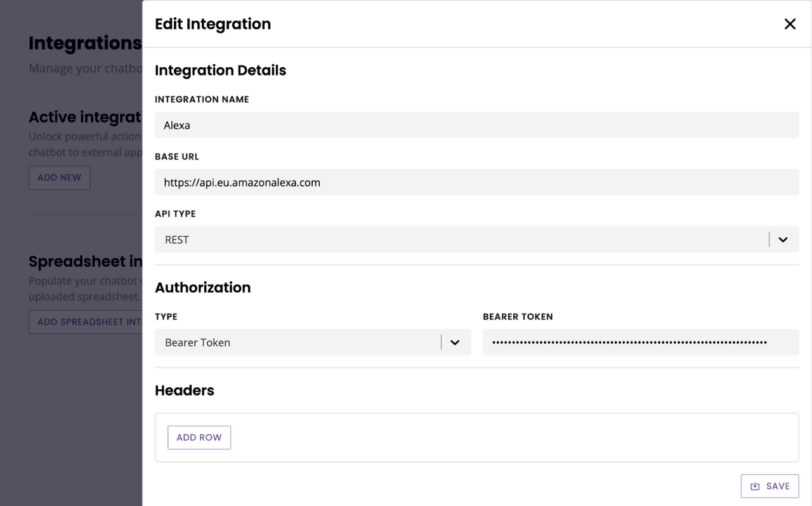Click the Integration Details heading

pyautogui.click(x=220, y=70)
